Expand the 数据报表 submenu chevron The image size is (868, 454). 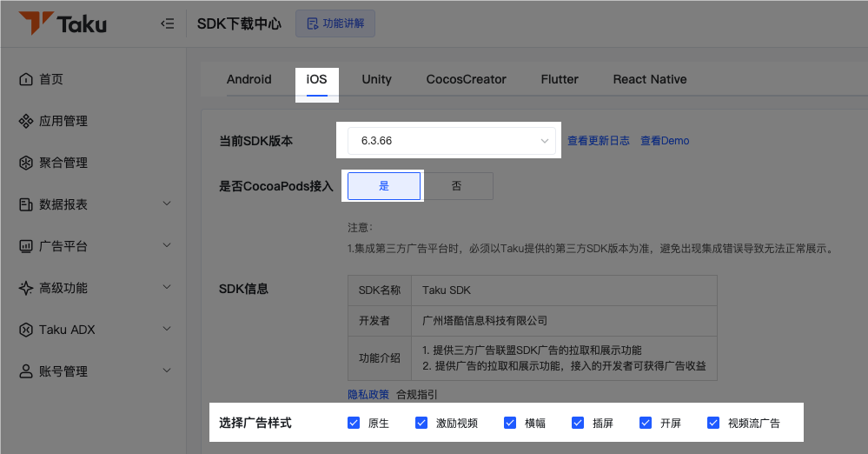pyautogui.click(x=167, y=204)
